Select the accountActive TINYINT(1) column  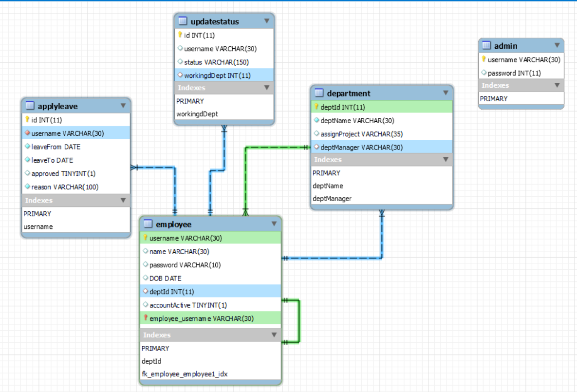click(188, 305)
